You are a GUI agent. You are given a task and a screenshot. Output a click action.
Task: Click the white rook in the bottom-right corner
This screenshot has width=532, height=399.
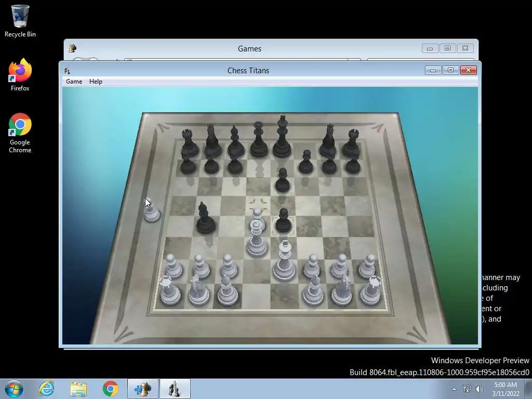pos(371,290)
